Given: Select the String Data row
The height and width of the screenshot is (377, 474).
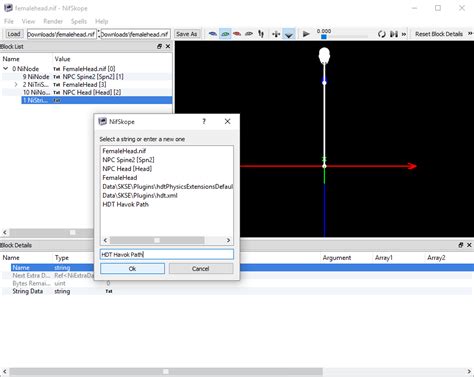Looking at the screenshot, I should [x=237, y=291].
